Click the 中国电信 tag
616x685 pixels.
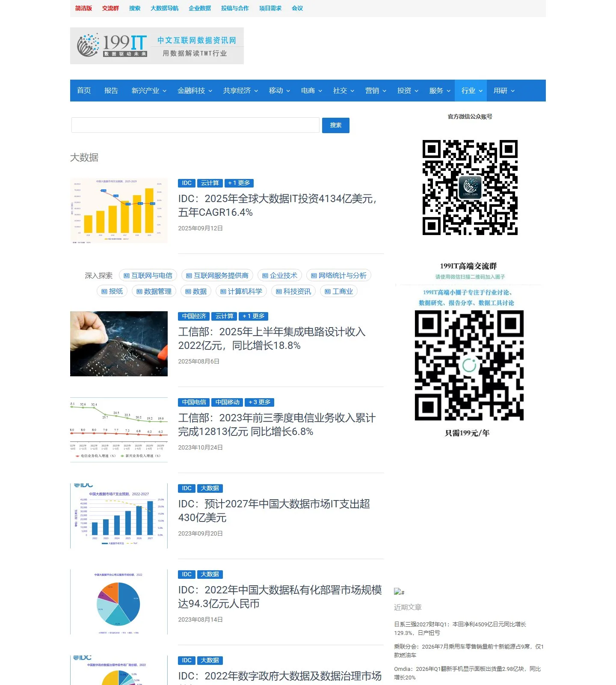(194, 402)
